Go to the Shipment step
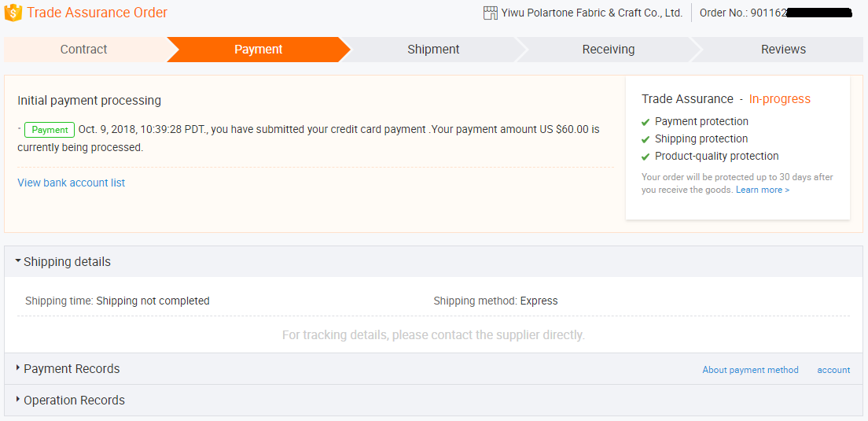This screenshot has width=868, height=421. click(x=433, y=49)
